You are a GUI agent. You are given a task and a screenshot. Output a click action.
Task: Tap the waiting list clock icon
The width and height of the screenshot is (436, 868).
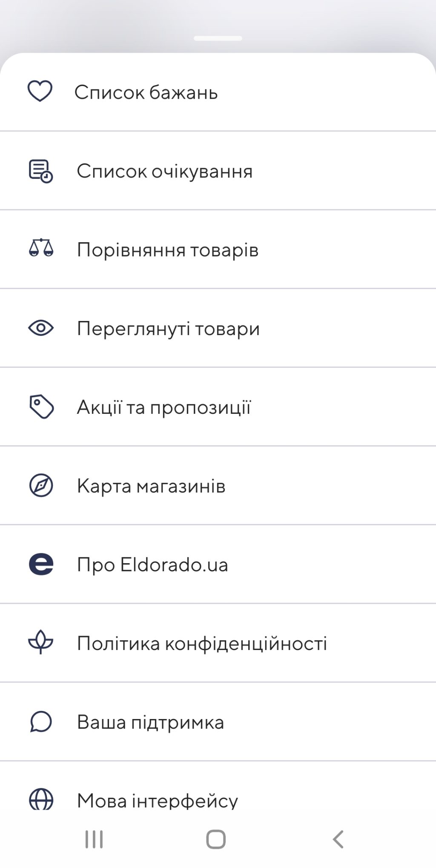[41, 171]
